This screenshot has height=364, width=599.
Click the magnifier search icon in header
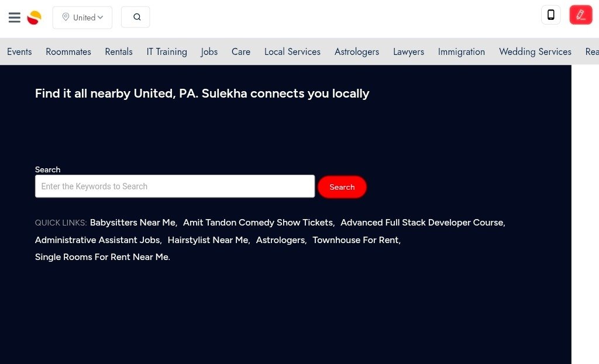tap(136, 17)
